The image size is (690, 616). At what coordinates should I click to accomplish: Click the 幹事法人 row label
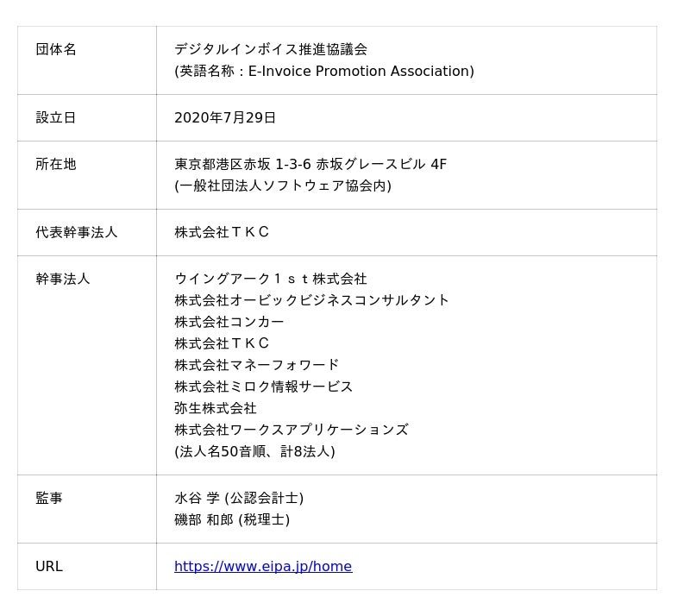coord(63,280)
